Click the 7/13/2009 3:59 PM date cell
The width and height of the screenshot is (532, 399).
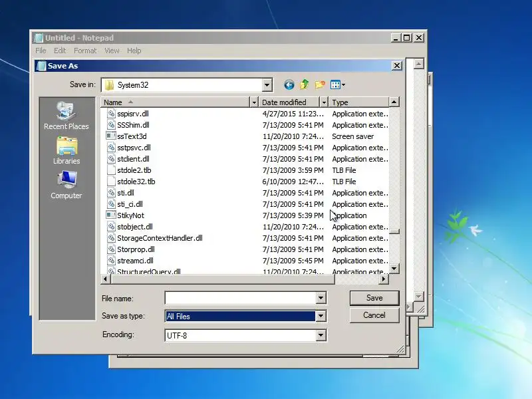point(293,170)
